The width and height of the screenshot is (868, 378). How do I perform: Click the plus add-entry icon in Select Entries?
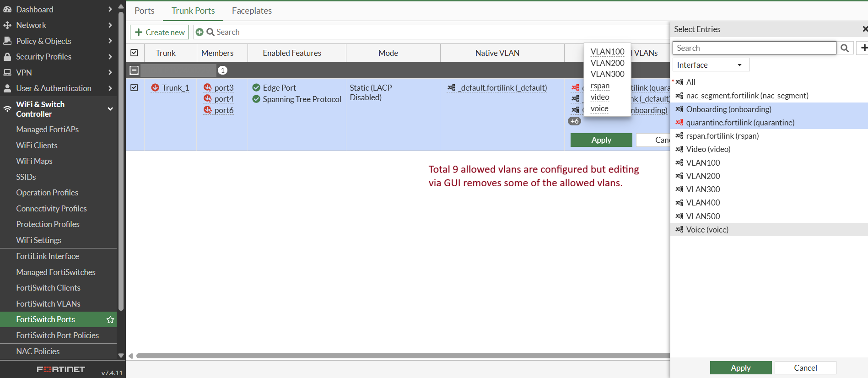pyautogui.click(x=863, y=48)
